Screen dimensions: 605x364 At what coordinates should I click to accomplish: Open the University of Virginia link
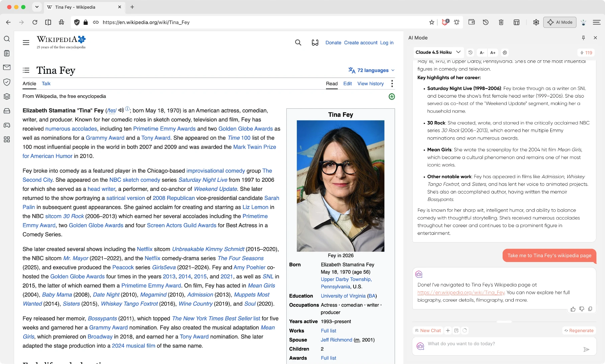coord(343,296)
